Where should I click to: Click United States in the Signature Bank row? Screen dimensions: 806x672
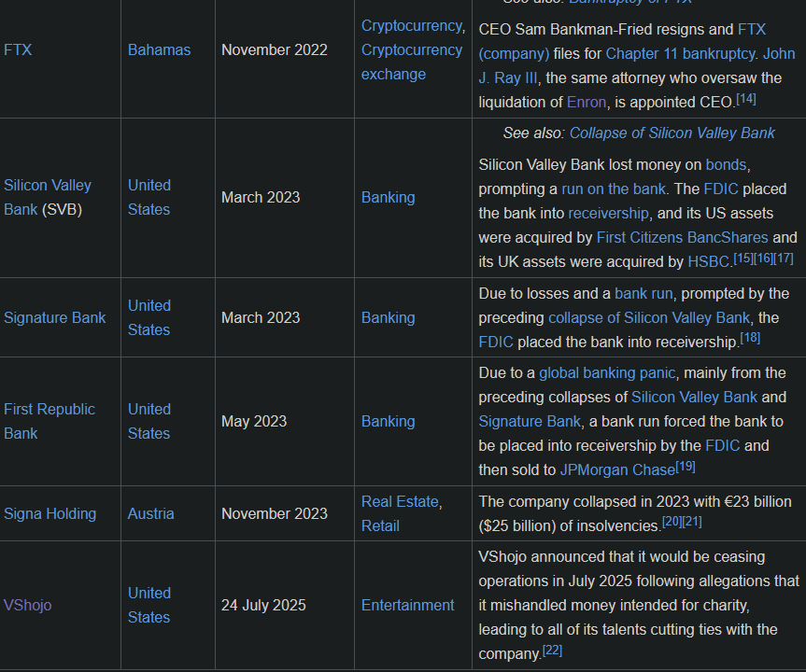[x=149, y=317]
